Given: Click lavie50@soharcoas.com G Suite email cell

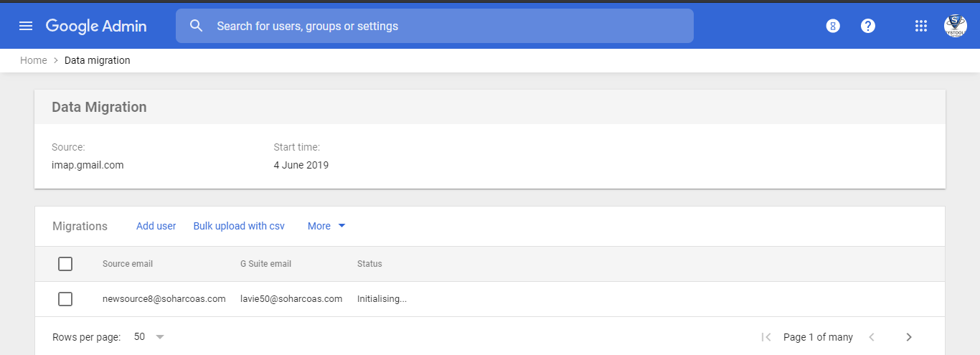Looking at the screenshot, I should (291, 299).
